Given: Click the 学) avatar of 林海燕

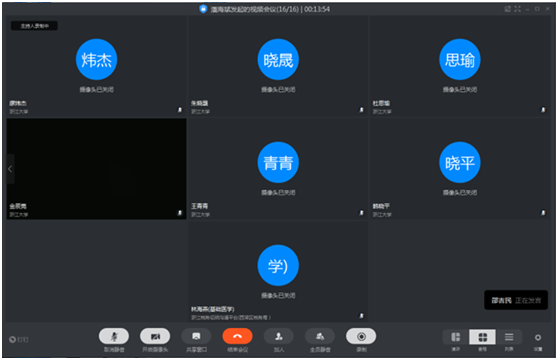Looking at the screenshot, I should 278,265.
